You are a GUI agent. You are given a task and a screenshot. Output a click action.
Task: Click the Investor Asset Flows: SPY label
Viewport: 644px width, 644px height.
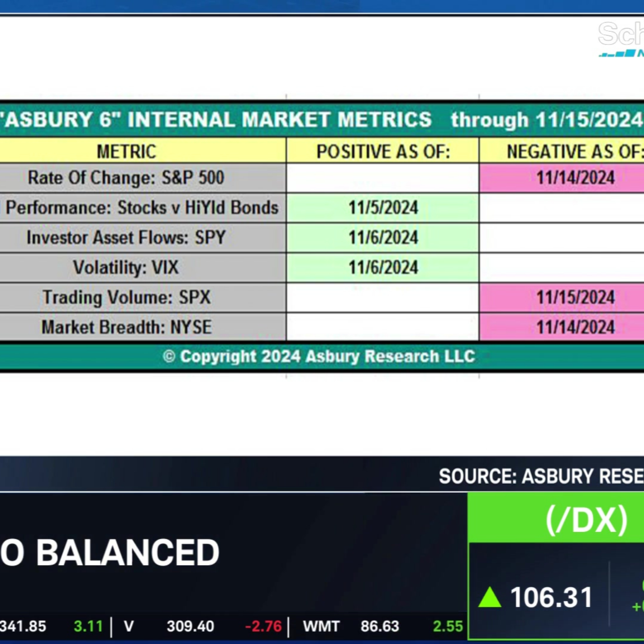click(x=126, y=237)
